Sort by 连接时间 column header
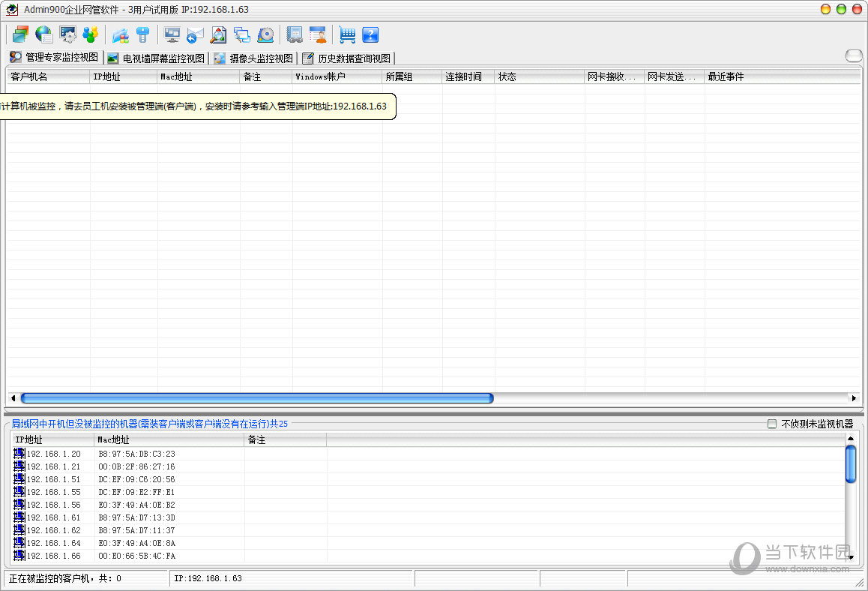The image size is (868, 591). coord(468,76)
